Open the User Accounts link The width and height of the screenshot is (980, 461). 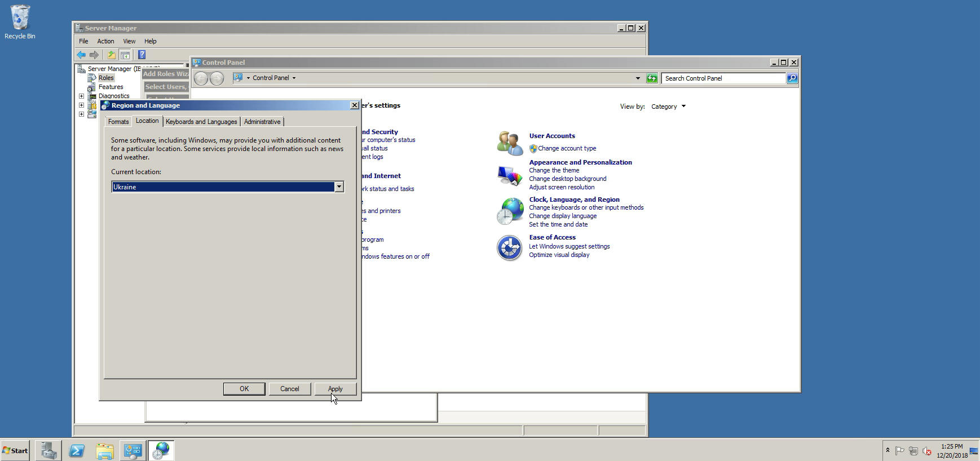552,136
